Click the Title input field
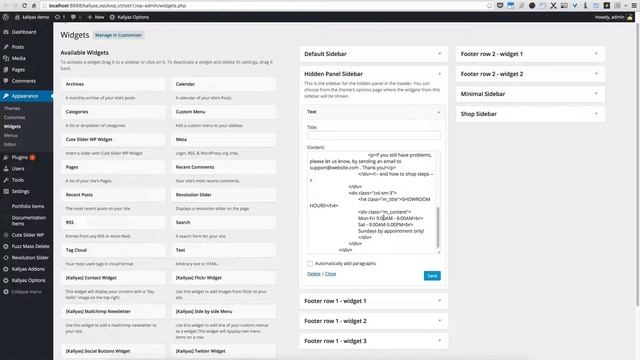This screenshot has width=640, height=360. pos(373,135)
